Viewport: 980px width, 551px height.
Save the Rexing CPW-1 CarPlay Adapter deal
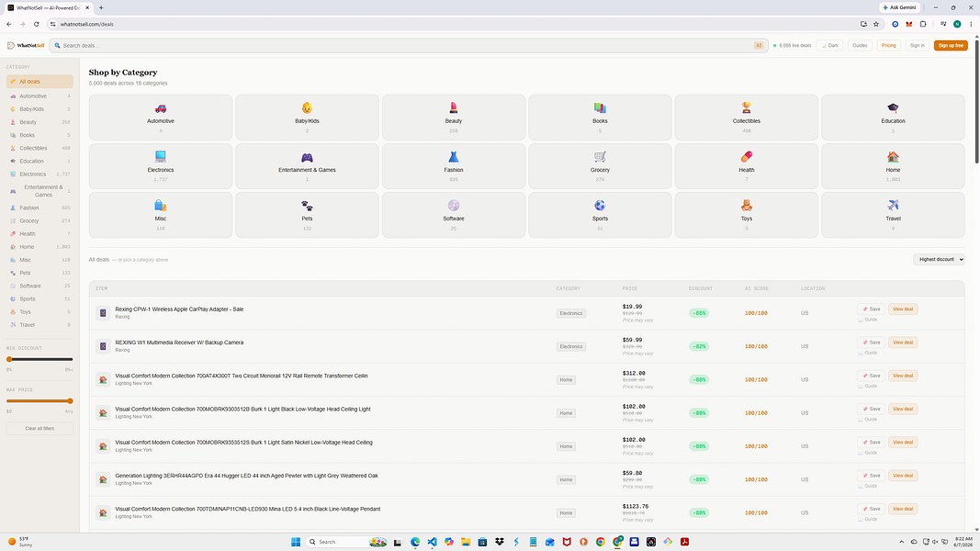[x=871, y=309]
